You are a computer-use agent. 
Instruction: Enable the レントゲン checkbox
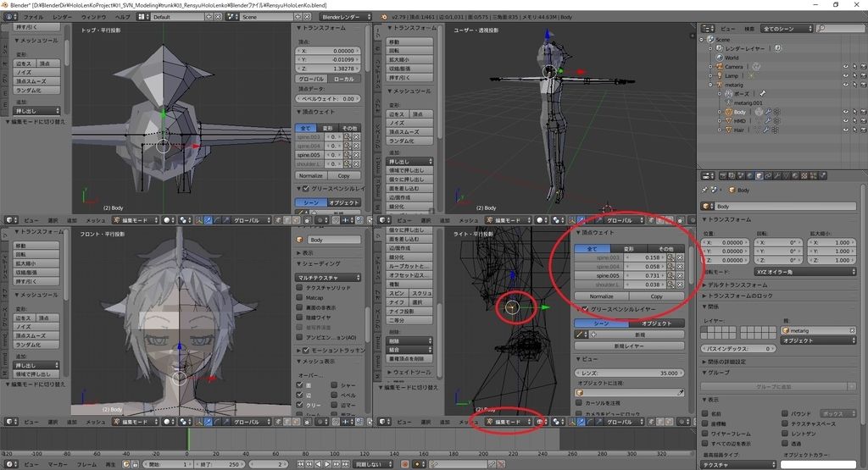[785, 434]
